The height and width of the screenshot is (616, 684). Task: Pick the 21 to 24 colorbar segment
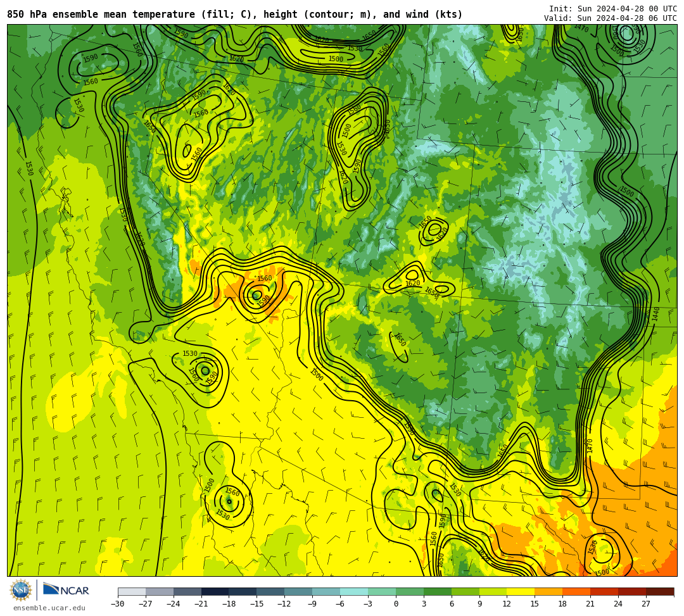605,591
